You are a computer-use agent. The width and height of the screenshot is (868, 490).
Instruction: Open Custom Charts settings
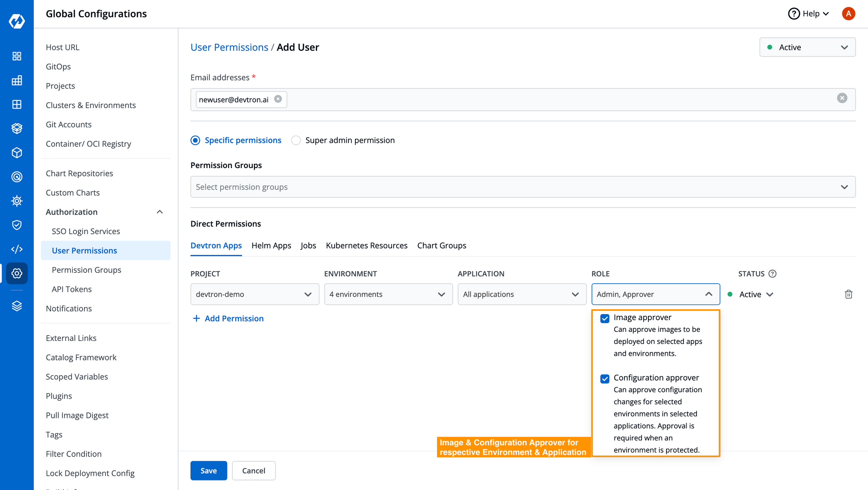[x=73, y=192]
